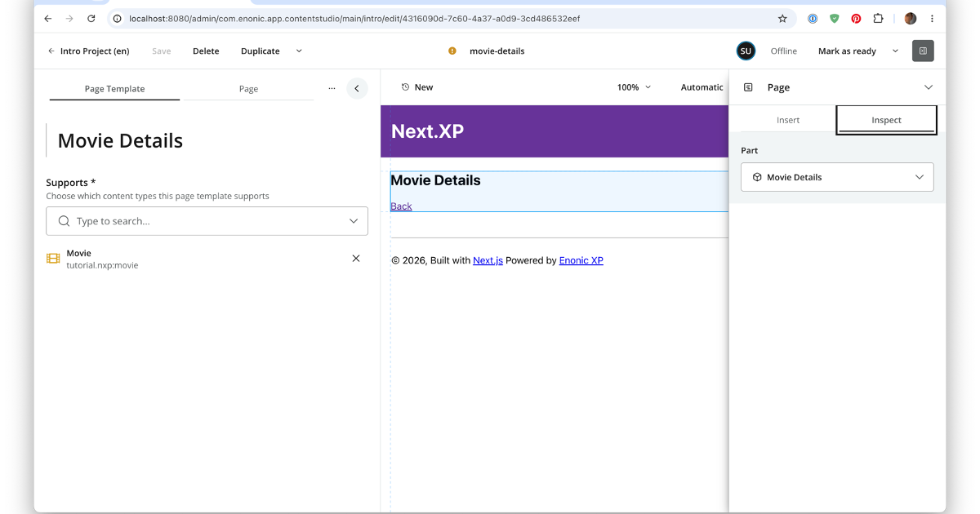Click the Movie film-strip icon
Viewport: 980px width, 514px height.
(53, 259)
